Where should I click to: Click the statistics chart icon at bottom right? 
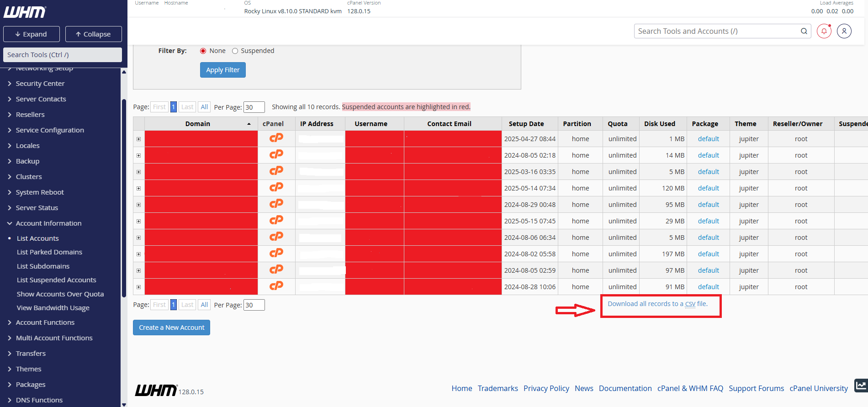[861, 385]
